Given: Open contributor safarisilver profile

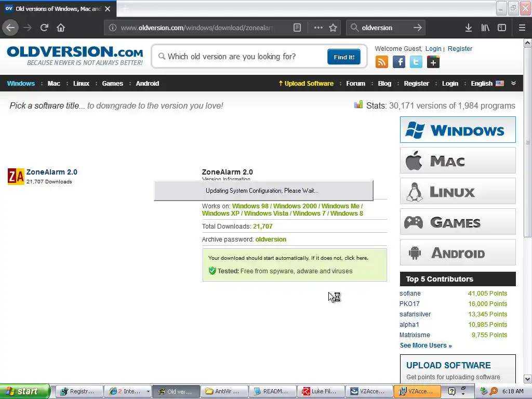Looking at the screenshot, I should pos(415,314).
